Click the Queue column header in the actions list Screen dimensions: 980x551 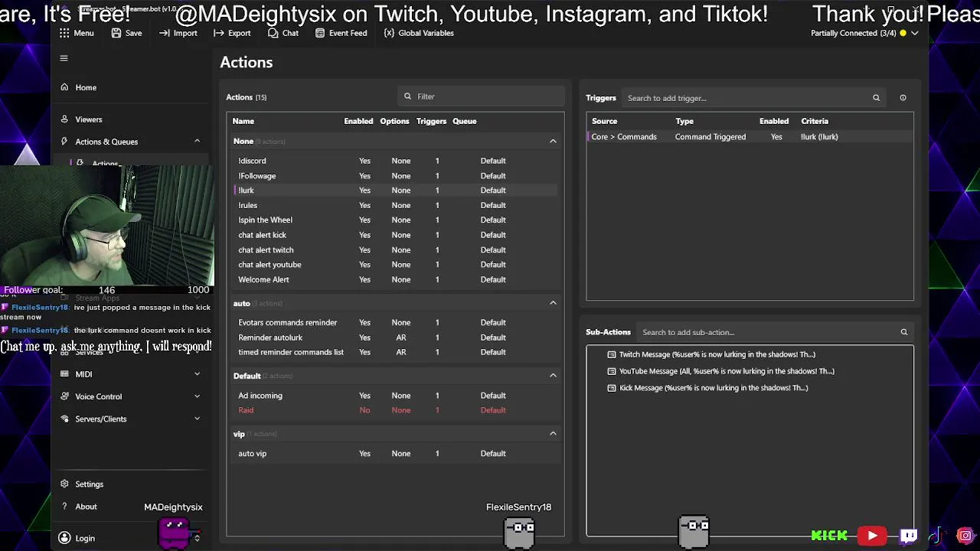pos(465,121)
